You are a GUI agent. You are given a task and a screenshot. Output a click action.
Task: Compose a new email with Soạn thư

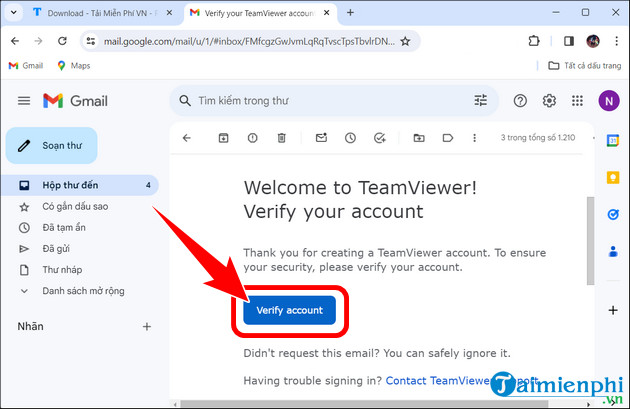[51, 145]
